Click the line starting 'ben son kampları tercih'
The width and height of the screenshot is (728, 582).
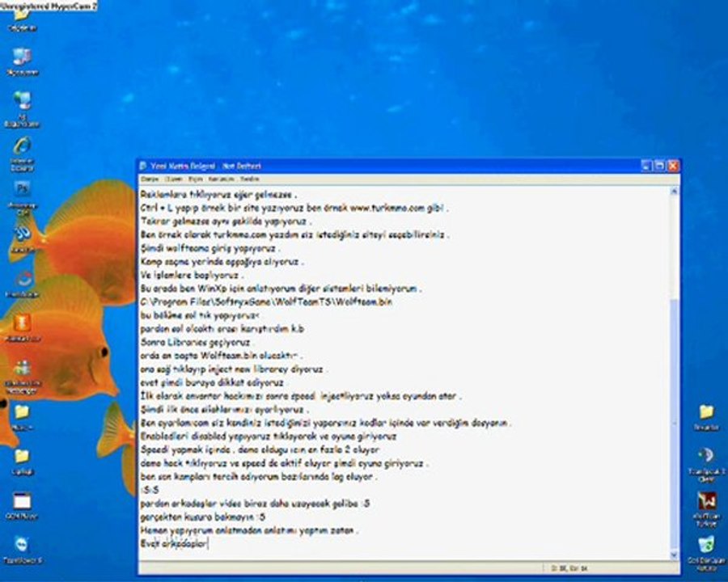coord(259,477)
